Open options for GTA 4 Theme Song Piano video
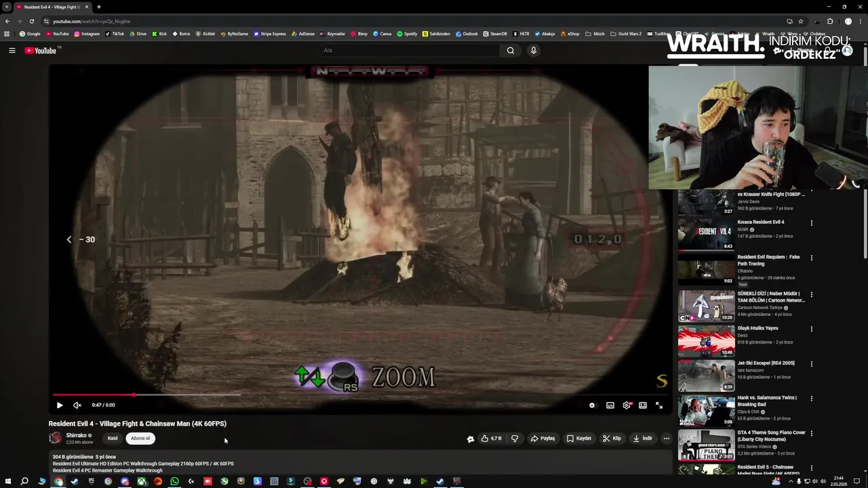 (x=811, y=433)
